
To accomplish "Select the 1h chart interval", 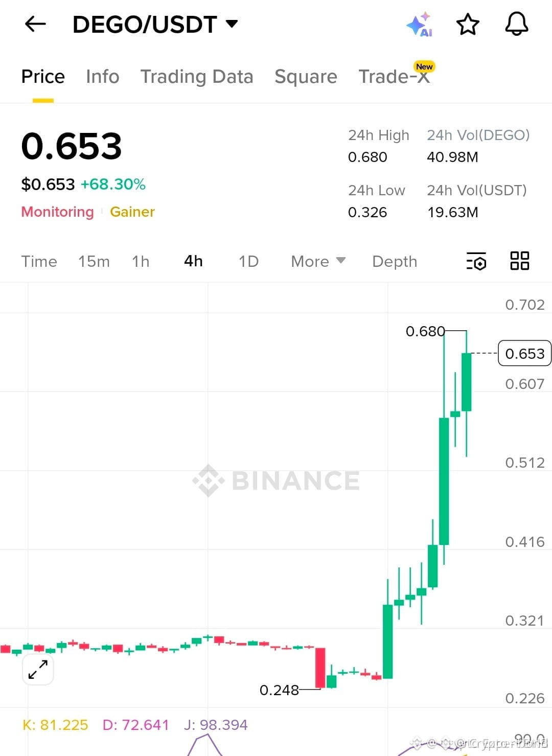I will (x=141, y=261).
